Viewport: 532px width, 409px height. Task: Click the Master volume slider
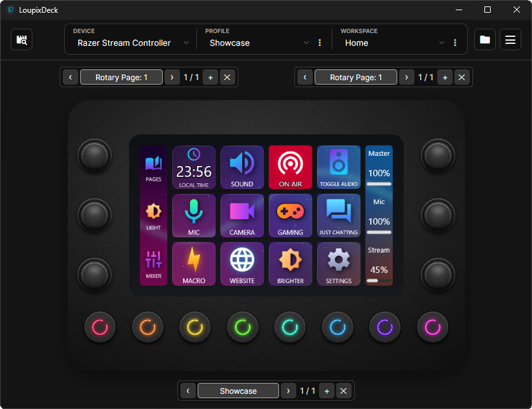379,184
